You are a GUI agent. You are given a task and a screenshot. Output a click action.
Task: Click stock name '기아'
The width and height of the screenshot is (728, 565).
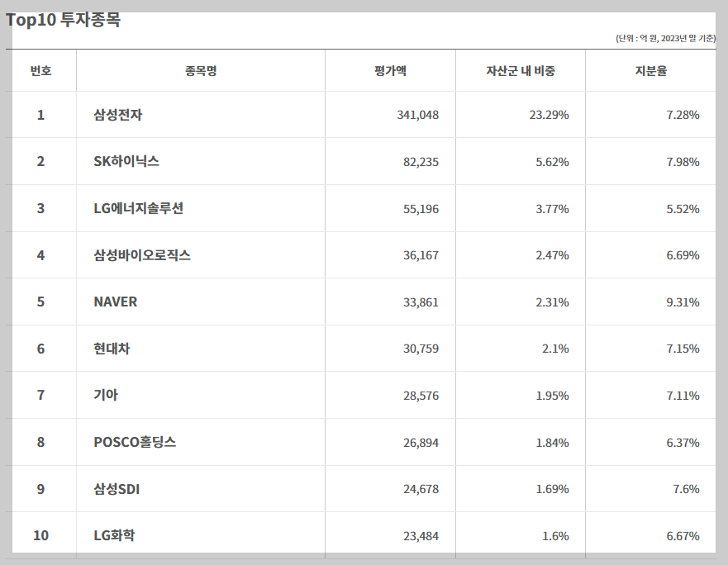(x=106, y=395)
